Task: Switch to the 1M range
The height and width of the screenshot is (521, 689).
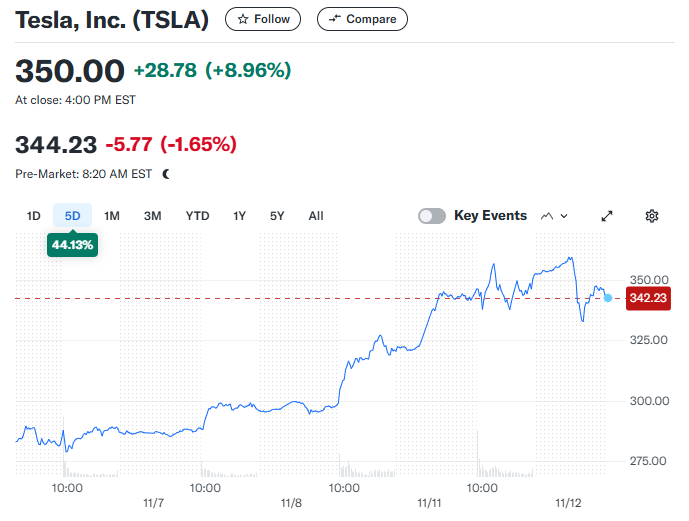Action: 112,216
